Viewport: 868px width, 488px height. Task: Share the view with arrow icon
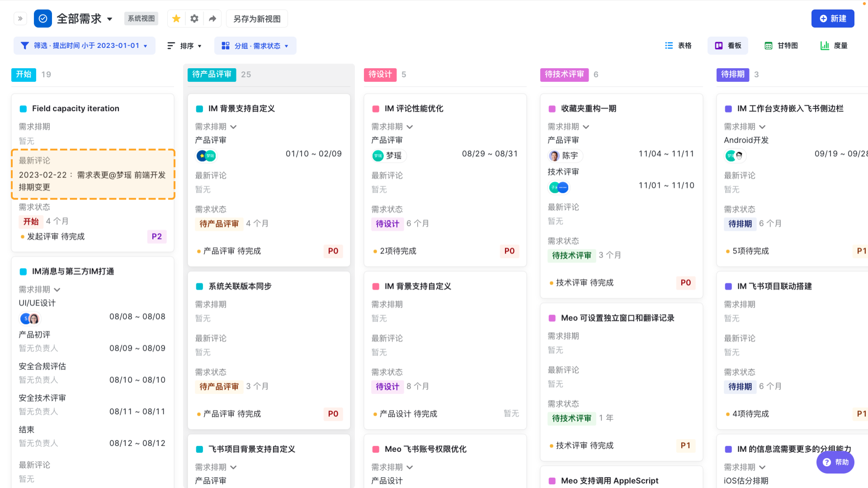(x=212, y=19)
